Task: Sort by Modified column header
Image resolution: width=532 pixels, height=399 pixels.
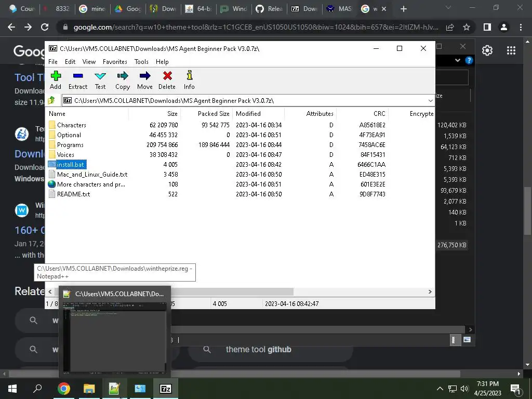Action: pyautogui.click(x=259, y=114)
